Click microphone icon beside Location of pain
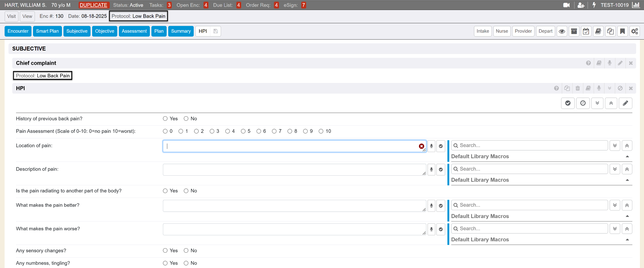This screenshot has width=644, height=268. tap(431, 146)
